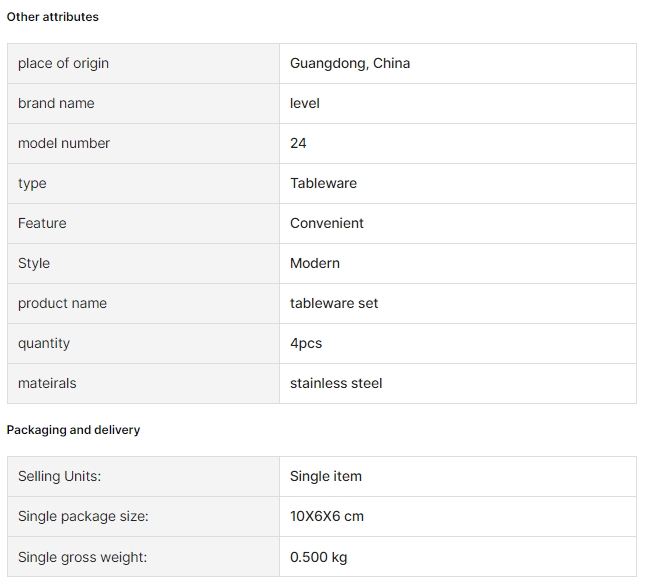
Task: Select the brand name value level
Action: pos(305,103)
